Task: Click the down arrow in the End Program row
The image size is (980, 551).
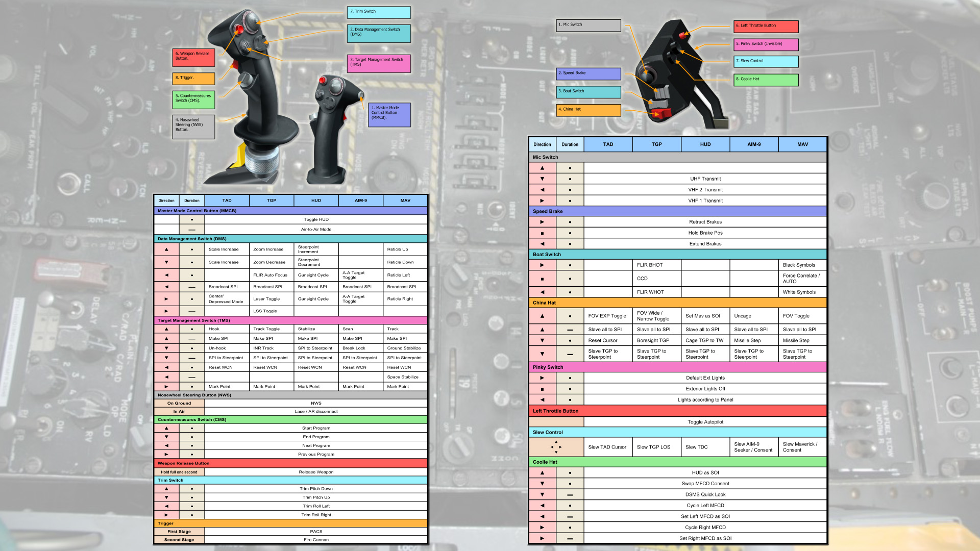Action: [x=166, y=437]
